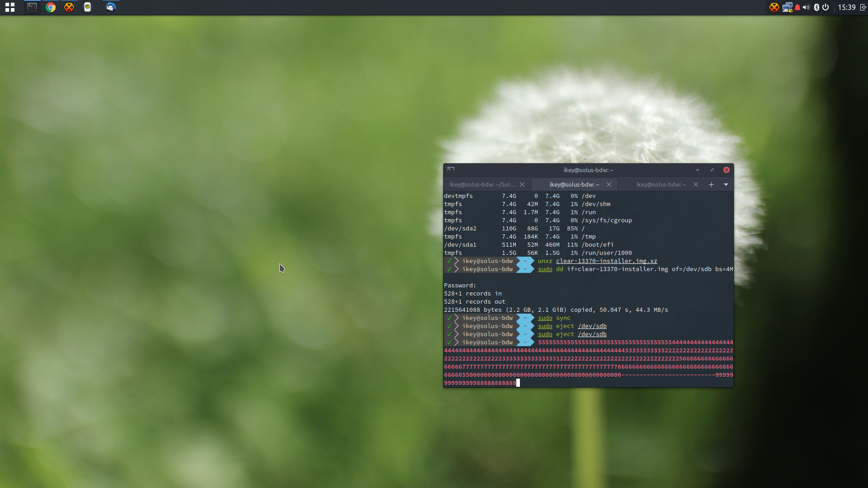
Task: Open the Bluetooth indicator
Action: click(x=816, y=7)
